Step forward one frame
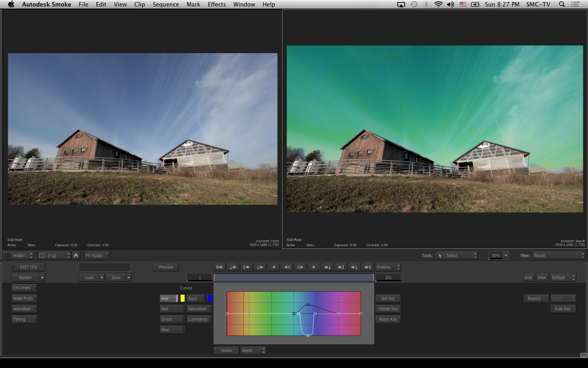 [300, 267]
